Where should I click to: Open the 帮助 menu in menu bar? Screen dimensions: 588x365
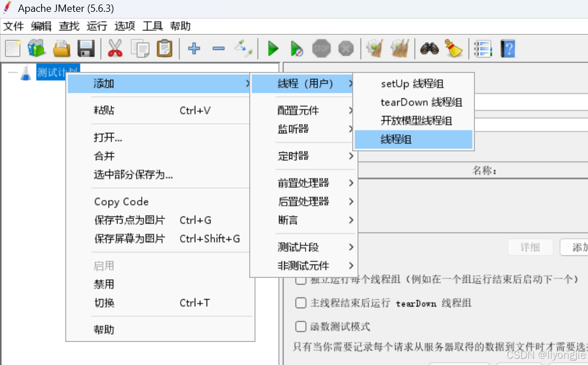click(181, 26)
